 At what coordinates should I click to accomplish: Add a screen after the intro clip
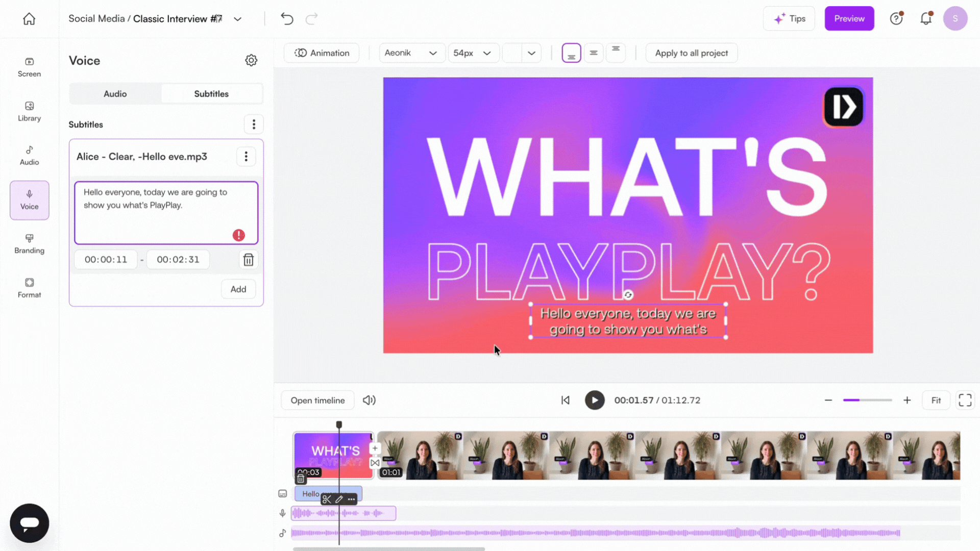click(375, 448)
